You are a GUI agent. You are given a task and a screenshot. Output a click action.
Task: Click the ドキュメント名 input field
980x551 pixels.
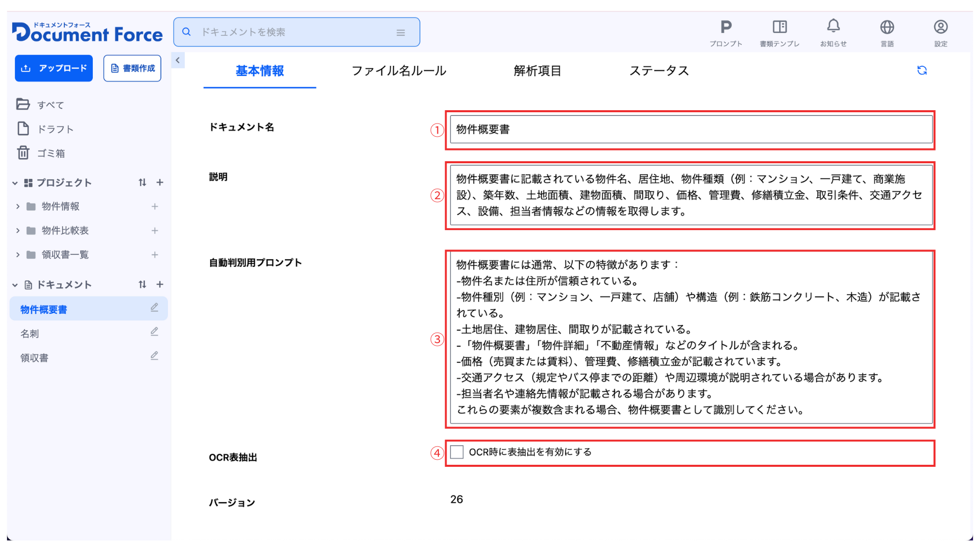click(691, 130)
